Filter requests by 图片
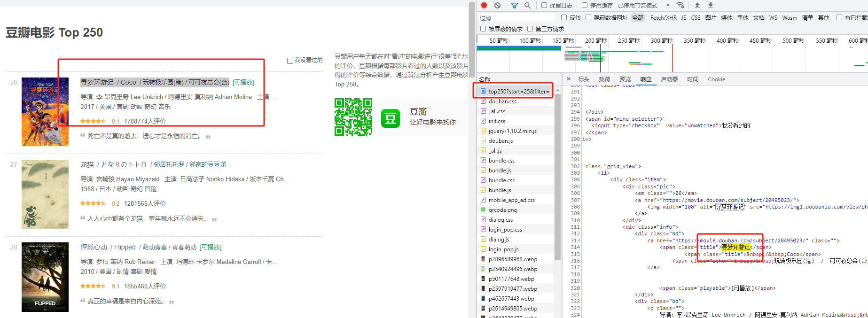Viewport: 868px width, 318px height. coord(711,18)
